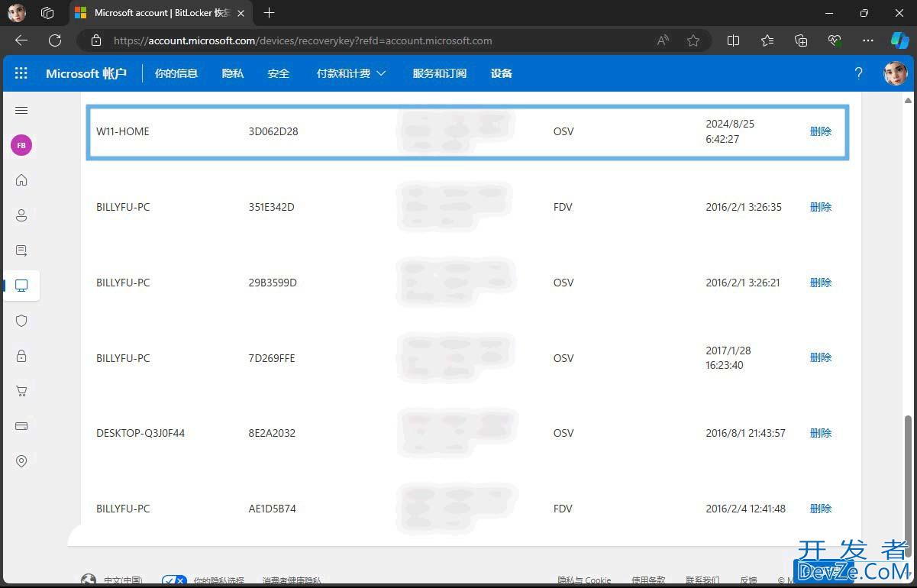The image size is (917, 588).
Task: Open the location pin icon in sidebar
Action: pos(21,461)
